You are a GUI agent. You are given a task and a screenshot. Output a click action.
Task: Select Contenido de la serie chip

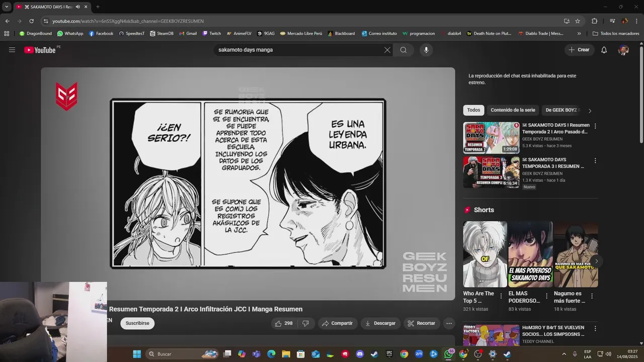tap(513, 110)
